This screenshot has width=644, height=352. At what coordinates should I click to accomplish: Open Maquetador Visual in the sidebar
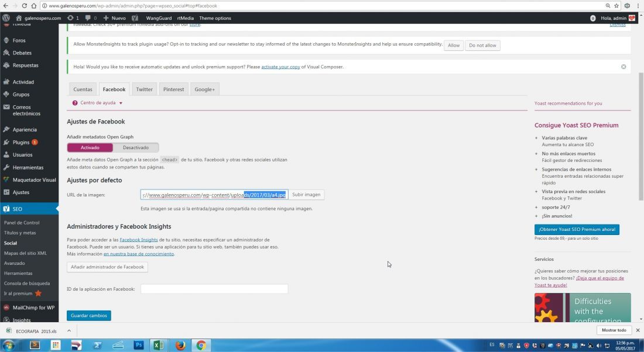(34, 180)
